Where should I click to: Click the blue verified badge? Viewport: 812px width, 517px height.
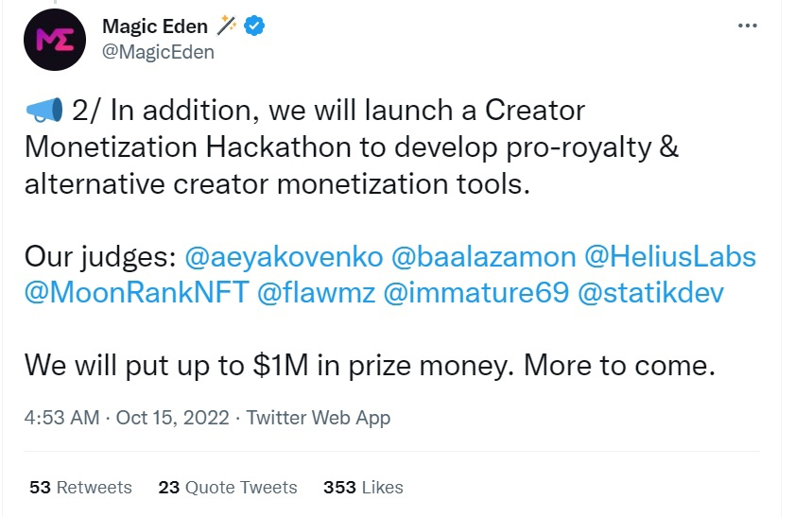255,26
